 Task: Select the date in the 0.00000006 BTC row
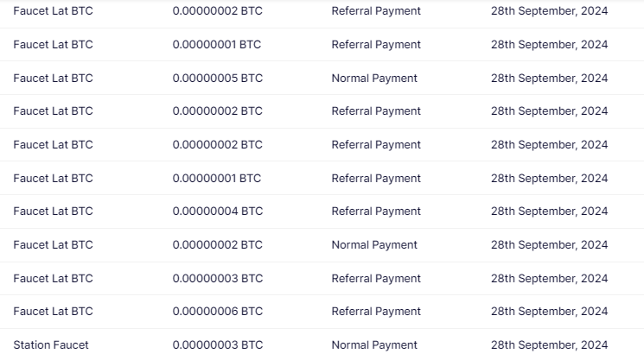click(x=549, y=311)
